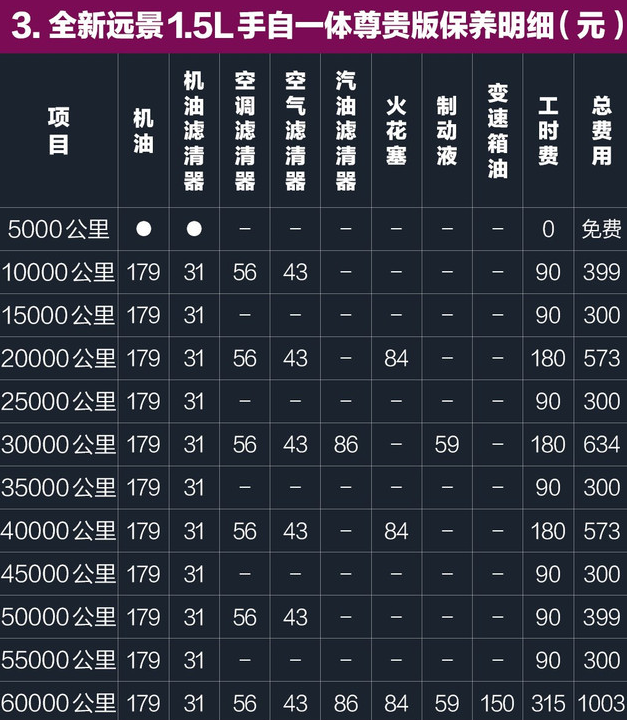Select the 机油 column header

(143, 131)
